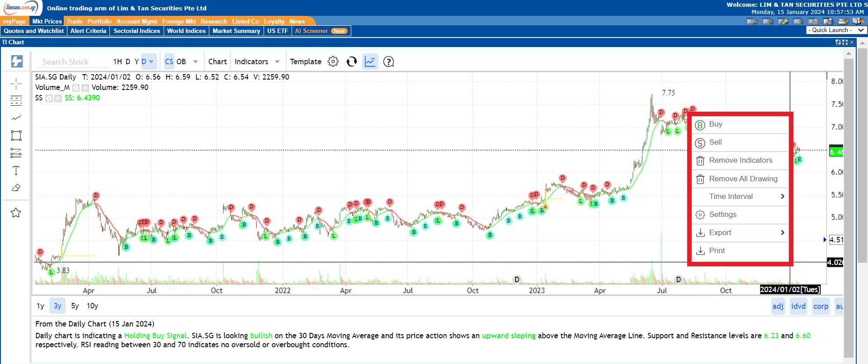Open the D interval dropdown arrow

151,61
